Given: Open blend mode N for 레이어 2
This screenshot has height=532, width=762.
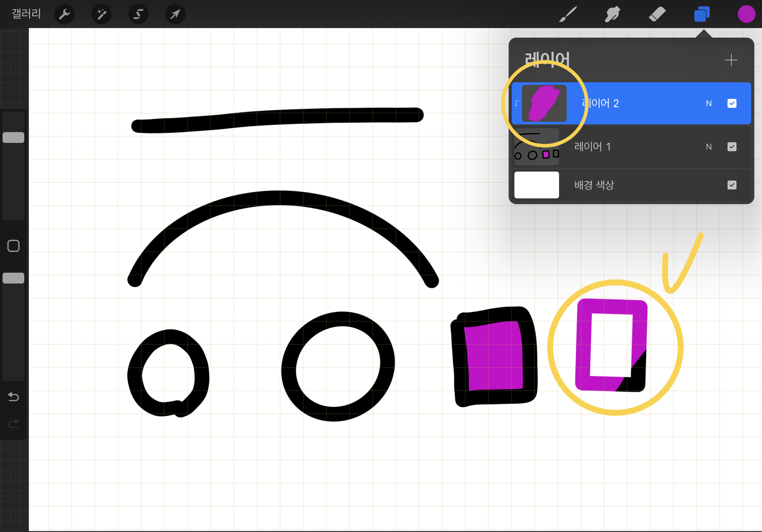Looking at the screenshot, I should pyautogui.click(x=709, y=103).
